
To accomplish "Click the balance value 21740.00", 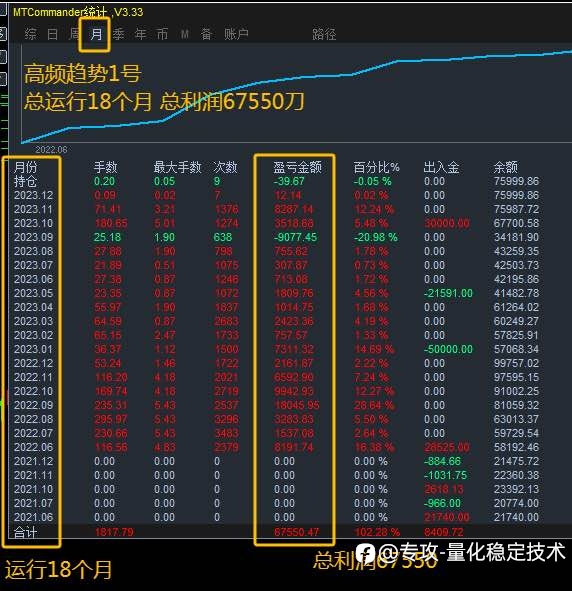I will [x=516, y=517].
